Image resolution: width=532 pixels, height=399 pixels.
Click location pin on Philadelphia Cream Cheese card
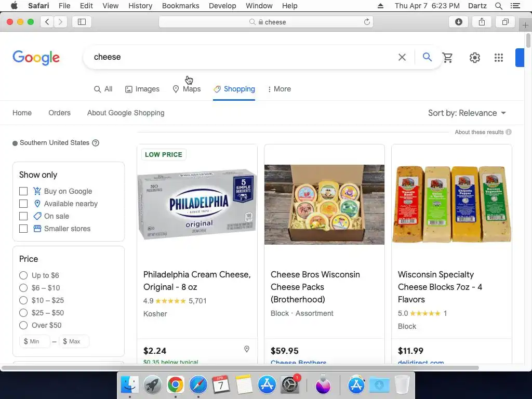click(247, 349)
